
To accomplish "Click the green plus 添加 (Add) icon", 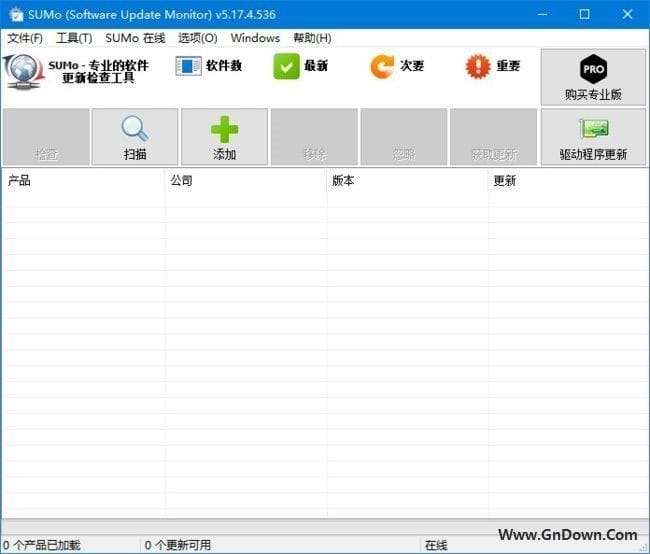I will 224,129.
